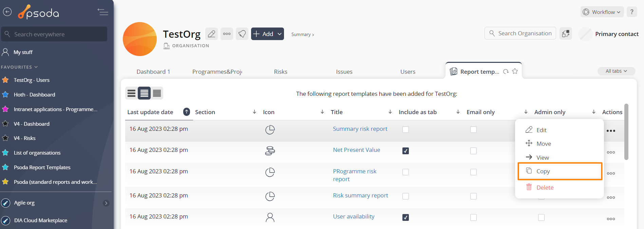The width and height of the screenshot is (644, 229).
Task: Open the Risk summary report link
Action: click(x=360, y=195)
